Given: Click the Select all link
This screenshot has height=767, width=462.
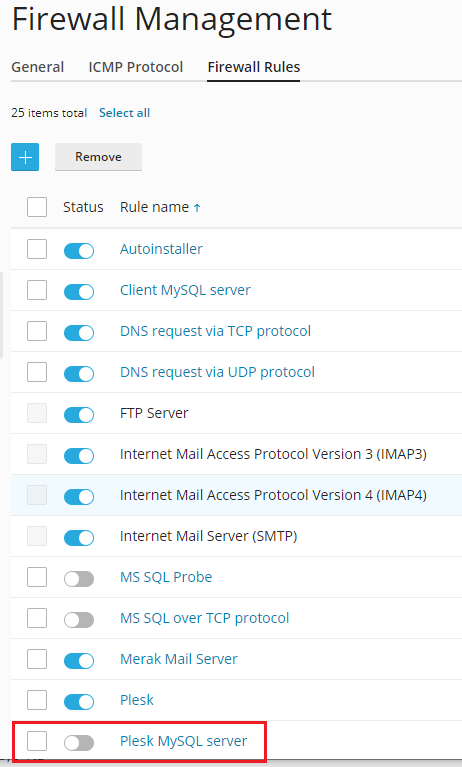Looking at the screenshot, I should (x=124, y=113).
